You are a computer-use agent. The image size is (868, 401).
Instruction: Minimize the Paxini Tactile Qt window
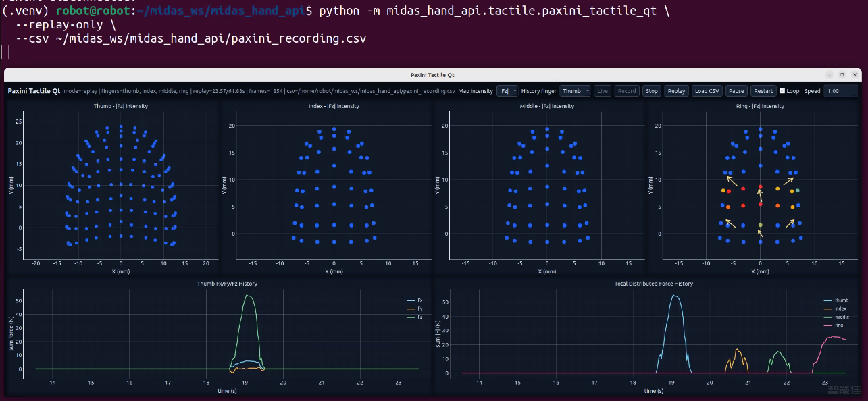[829, 75]
